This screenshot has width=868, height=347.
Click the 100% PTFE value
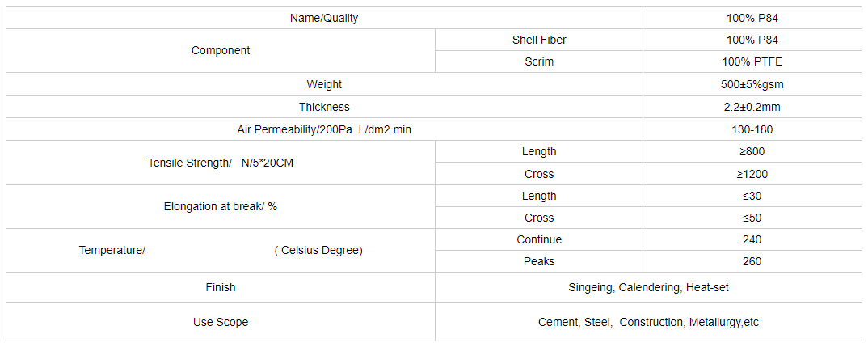point(752,61)
